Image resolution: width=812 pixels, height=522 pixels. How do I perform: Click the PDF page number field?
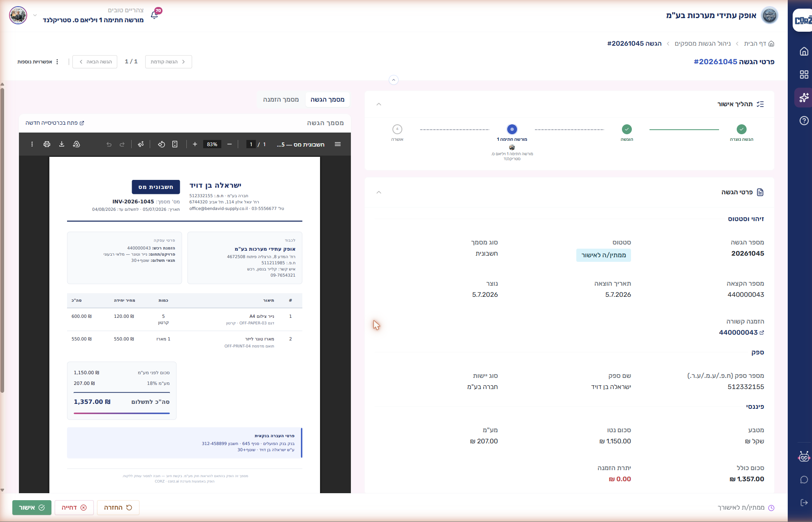pyautogui.click(x=251, y=144)
